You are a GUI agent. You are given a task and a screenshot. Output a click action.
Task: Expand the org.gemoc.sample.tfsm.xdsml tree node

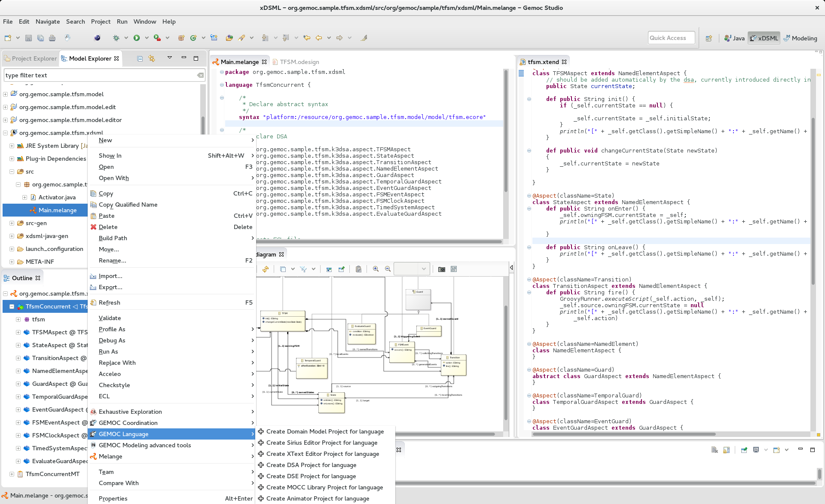[5, 133]
